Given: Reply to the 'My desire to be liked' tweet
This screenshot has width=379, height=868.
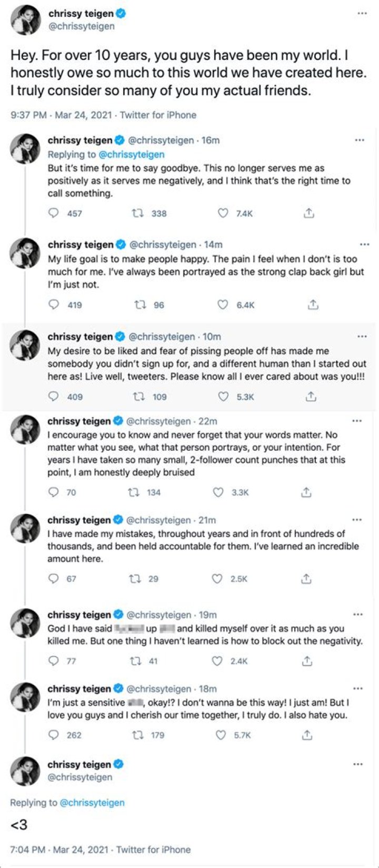Looking at the screenshot, I should click(x=53, y=397).
